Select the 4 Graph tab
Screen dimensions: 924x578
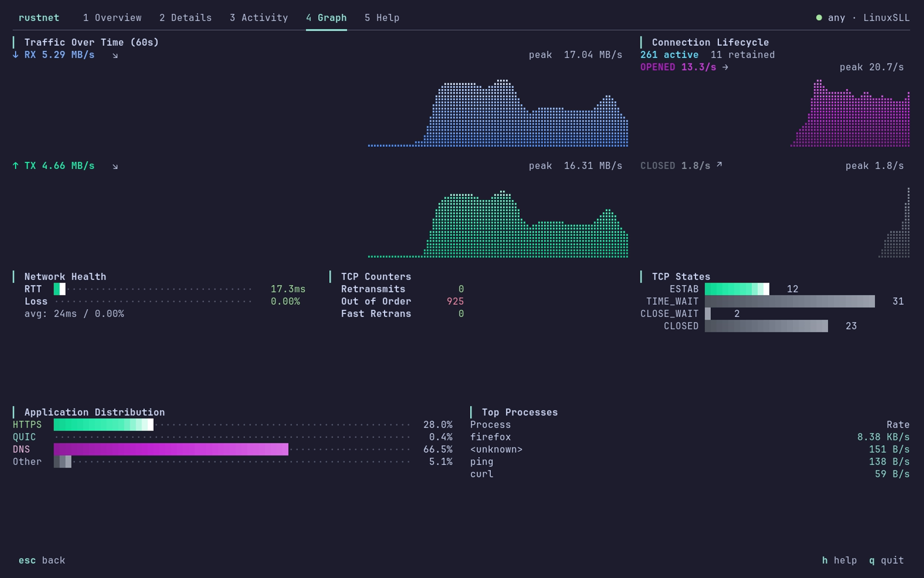(x=326, y=18)
